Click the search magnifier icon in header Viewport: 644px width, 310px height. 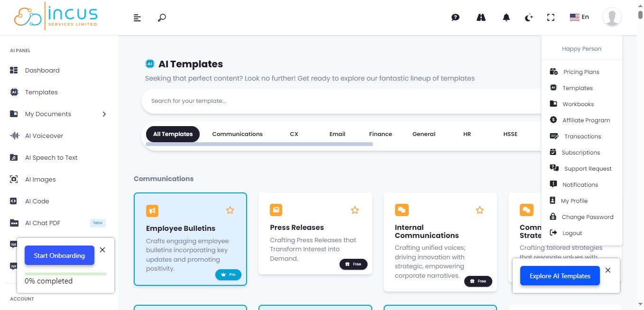click(x=162, y=18)
